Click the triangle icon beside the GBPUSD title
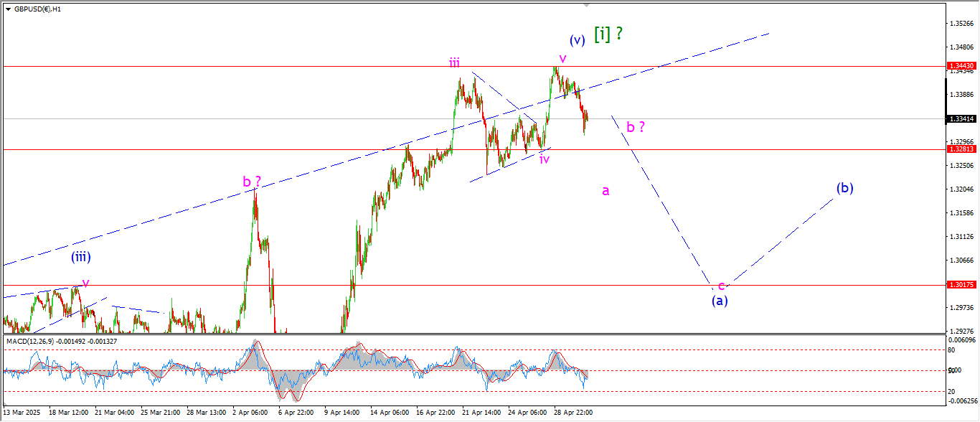The width and height of the screenshot is (980, 422). [x=8, y=9]
